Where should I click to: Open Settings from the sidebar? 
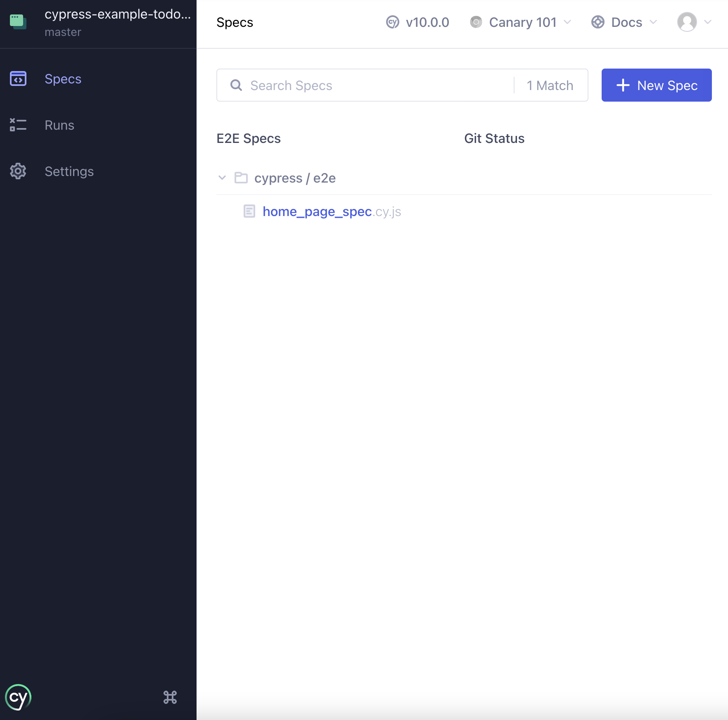click(x=17, y=171)
